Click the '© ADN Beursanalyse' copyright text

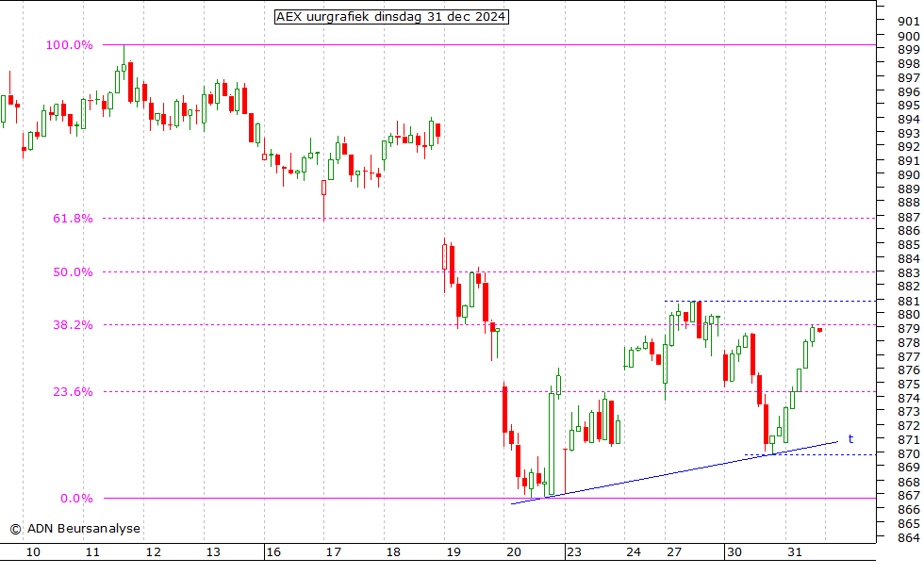click(74, 529)
